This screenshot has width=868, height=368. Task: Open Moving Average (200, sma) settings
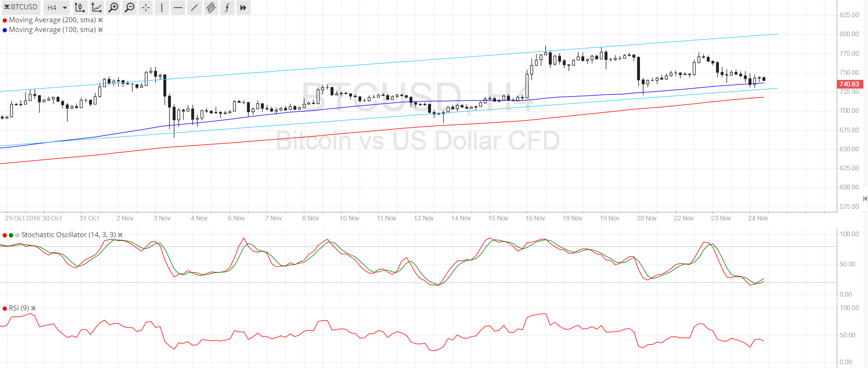coord(52,20)
